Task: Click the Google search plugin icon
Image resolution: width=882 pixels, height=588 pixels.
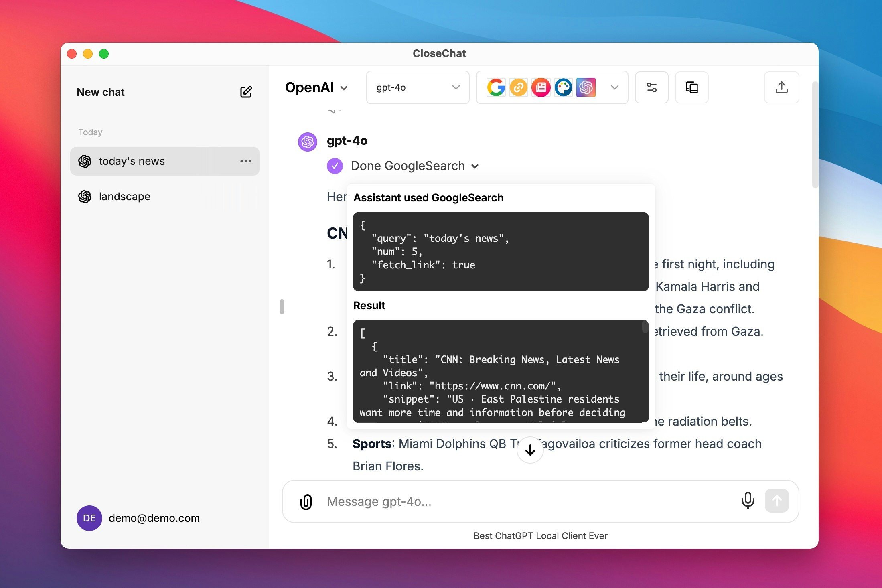Action: pos(496,87)
